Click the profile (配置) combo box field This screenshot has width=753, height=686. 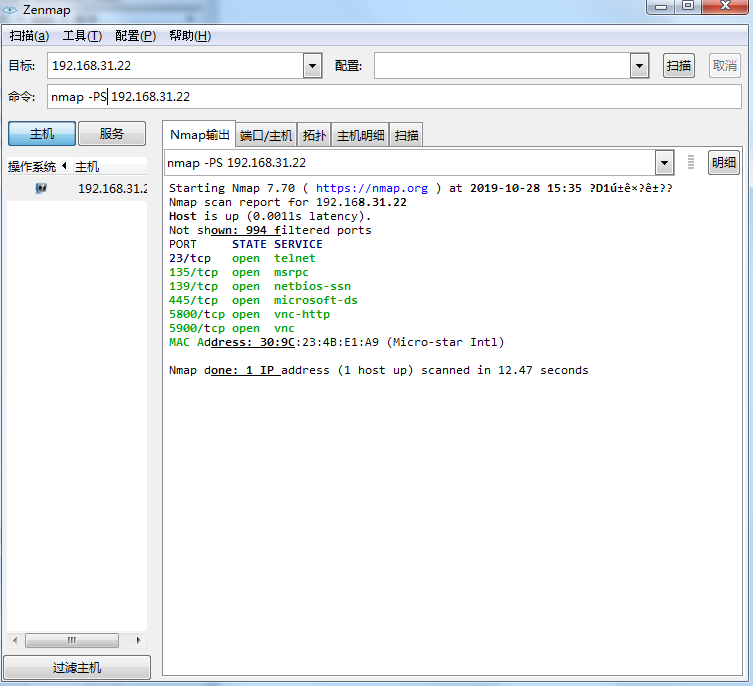[x=502, y=65]
